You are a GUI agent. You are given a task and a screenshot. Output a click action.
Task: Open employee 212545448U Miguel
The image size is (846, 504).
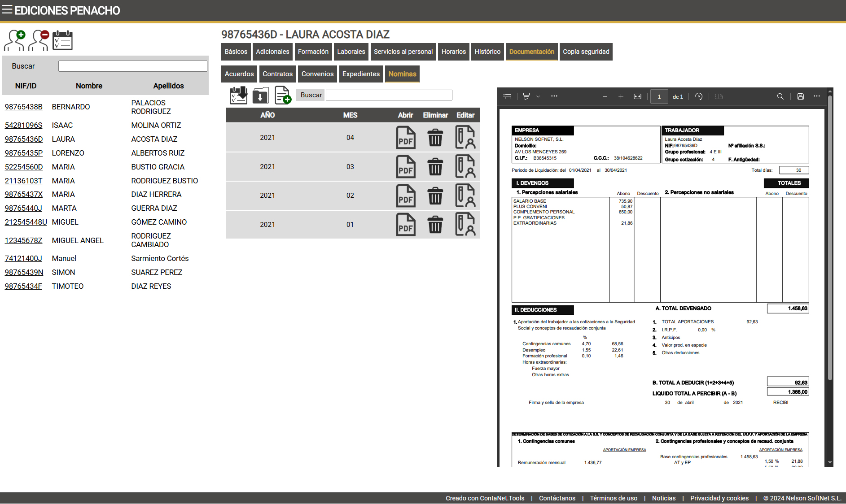click(26, 222)
